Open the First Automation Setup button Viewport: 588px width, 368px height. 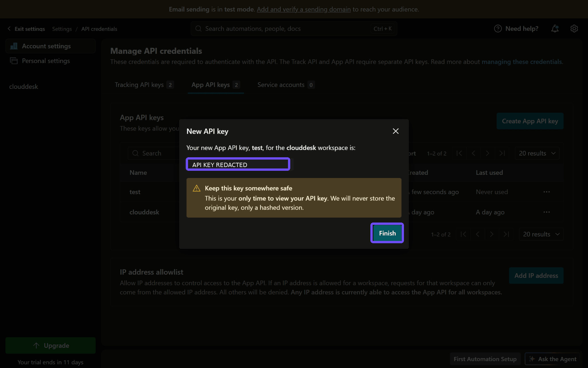click(x=485, y=359)
